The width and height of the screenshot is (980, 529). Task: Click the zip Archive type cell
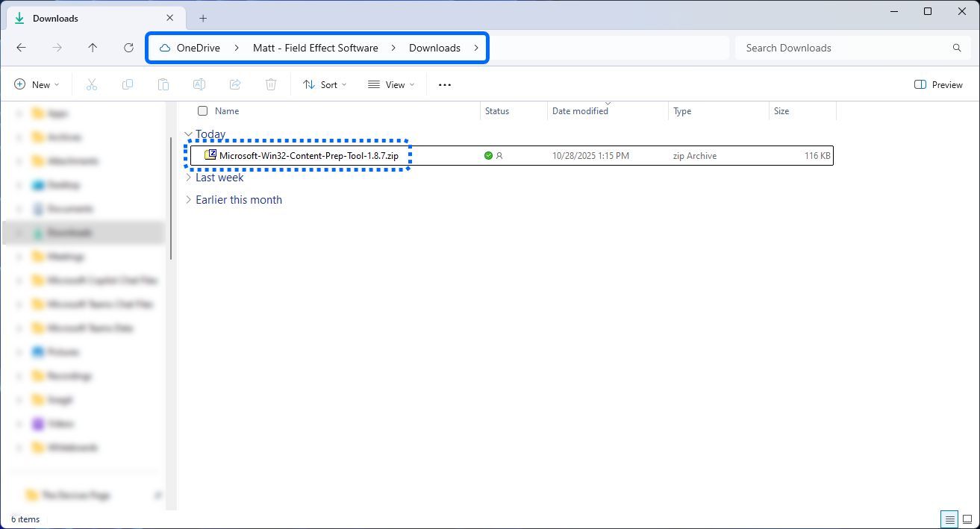click(694, 156)
